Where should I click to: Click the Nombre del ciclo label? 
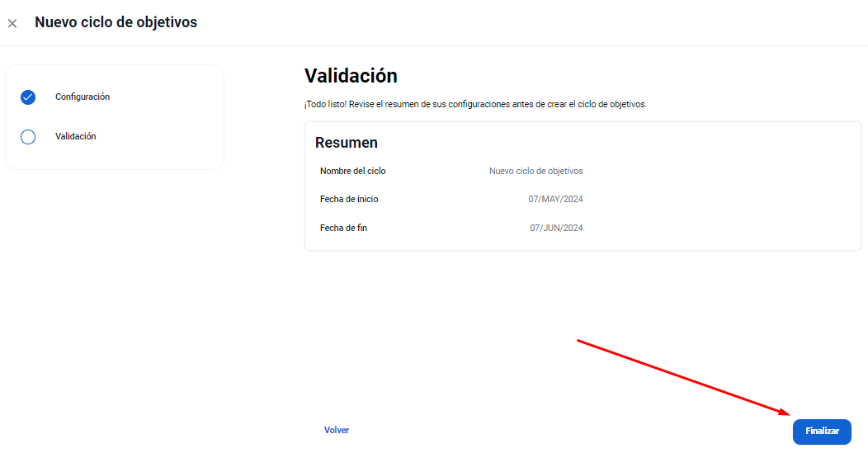[352, 172]
